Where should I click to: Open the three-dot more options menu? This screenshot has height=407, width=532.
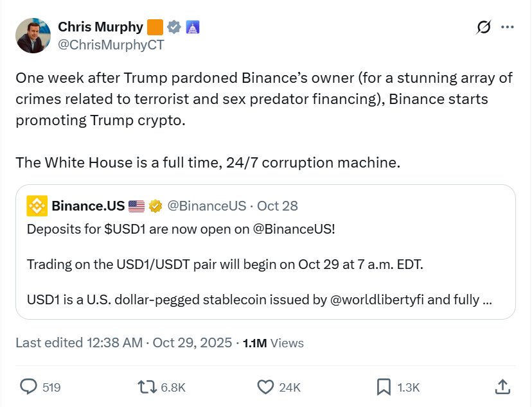coord(508,27)
